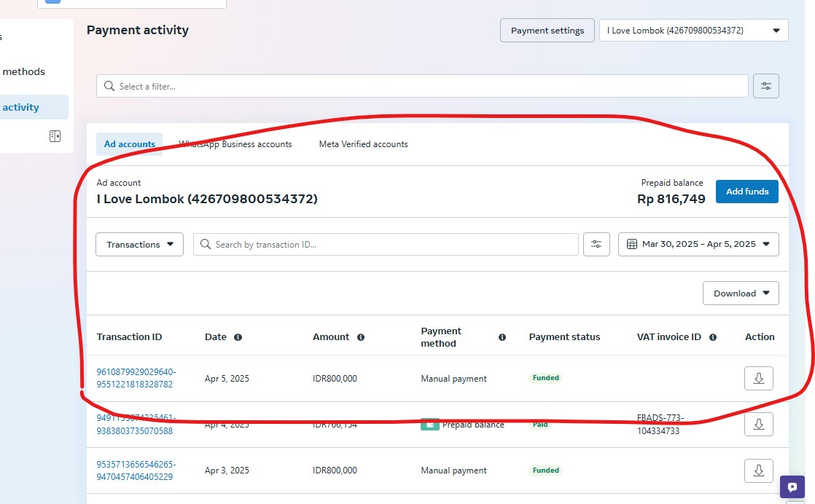Expand the Transactions dropdown
This screenshot has width=815, height=504.
pos(139,245)
